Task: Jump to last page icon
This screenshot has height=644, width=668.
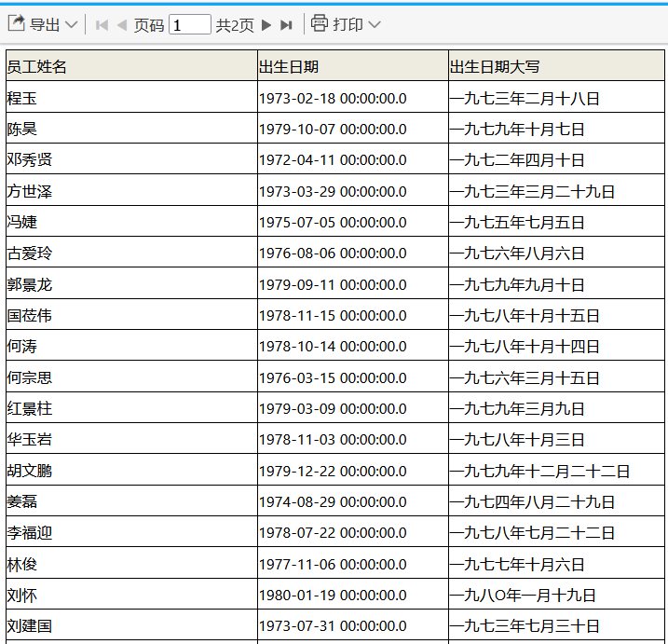Action: (286, 25)
